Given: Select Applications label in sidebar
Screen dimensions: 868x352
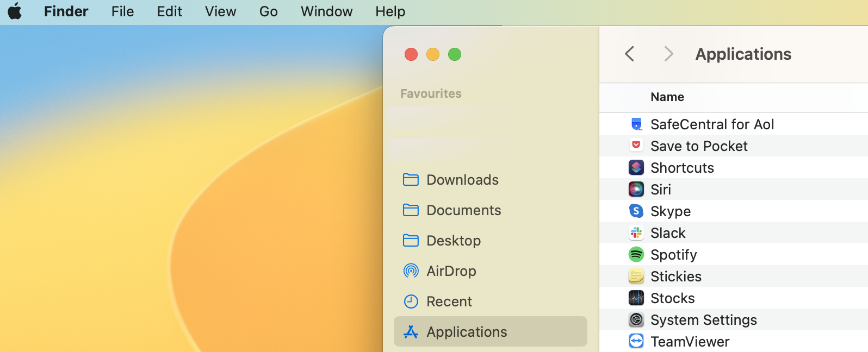Looking at the screenshot, I should pos(467,332).
